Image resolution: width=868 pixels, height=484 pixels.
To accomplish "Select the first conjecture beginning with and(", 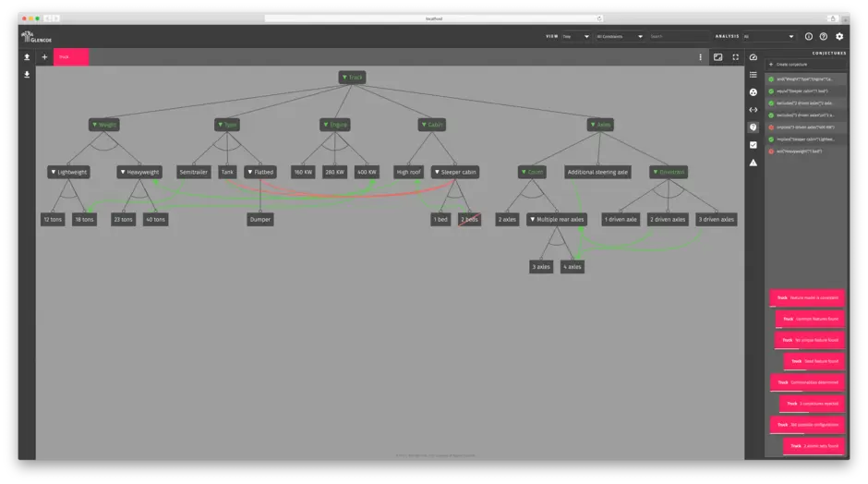I will click(804, 79).
